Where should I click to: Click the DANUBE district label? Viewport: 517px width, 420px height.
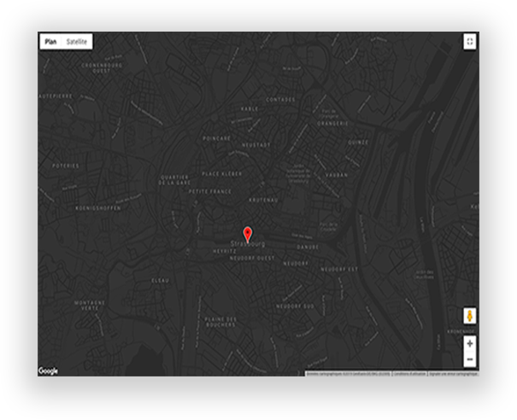pos(308,247)
